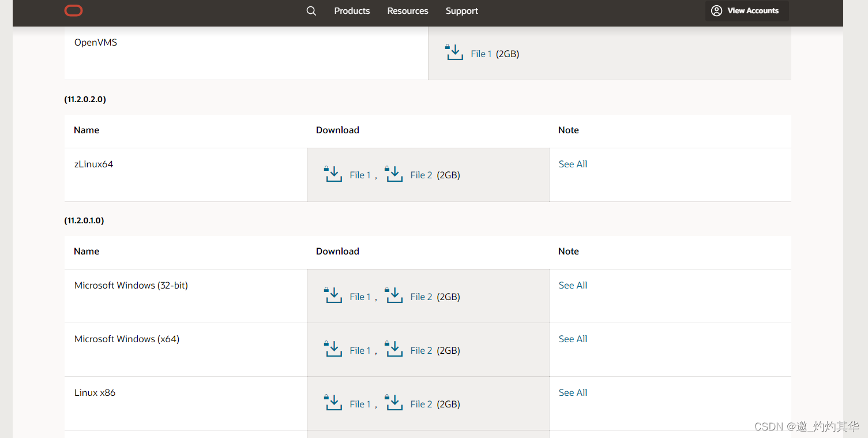Click OpenVMS File 1 download icon

point(454,53)
